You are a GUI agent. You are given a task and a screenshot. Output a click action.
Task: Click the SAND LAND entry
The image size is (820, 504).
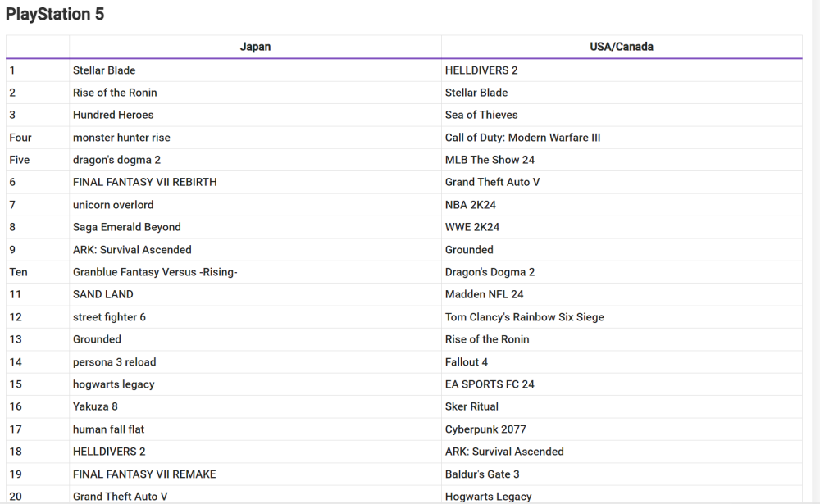pos(102,294)
